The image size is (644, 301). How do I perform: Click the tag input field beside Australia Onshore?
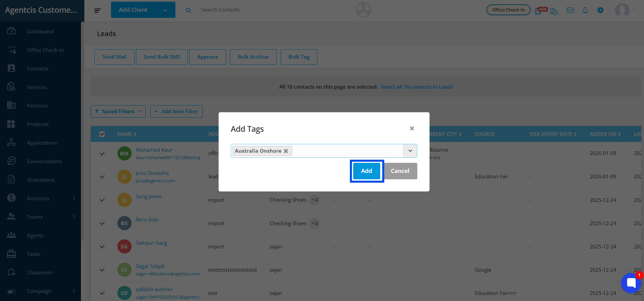point(347,151)
